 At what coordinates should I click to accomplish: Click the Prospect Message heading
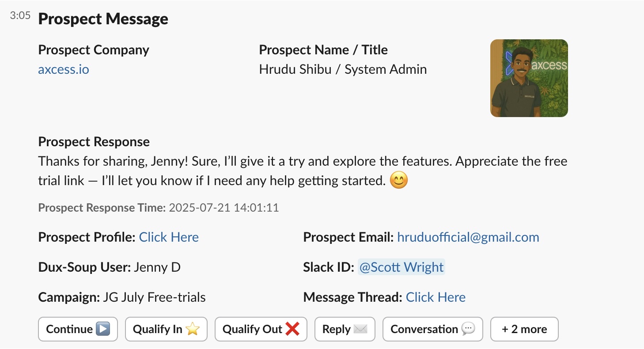103,19
